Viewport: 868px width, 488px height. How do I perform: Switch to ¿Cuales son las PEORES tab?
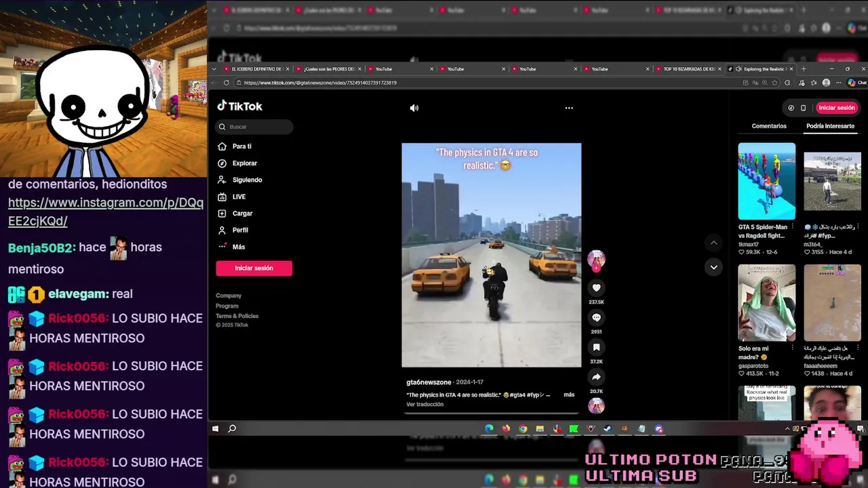[x=328, y=69]
